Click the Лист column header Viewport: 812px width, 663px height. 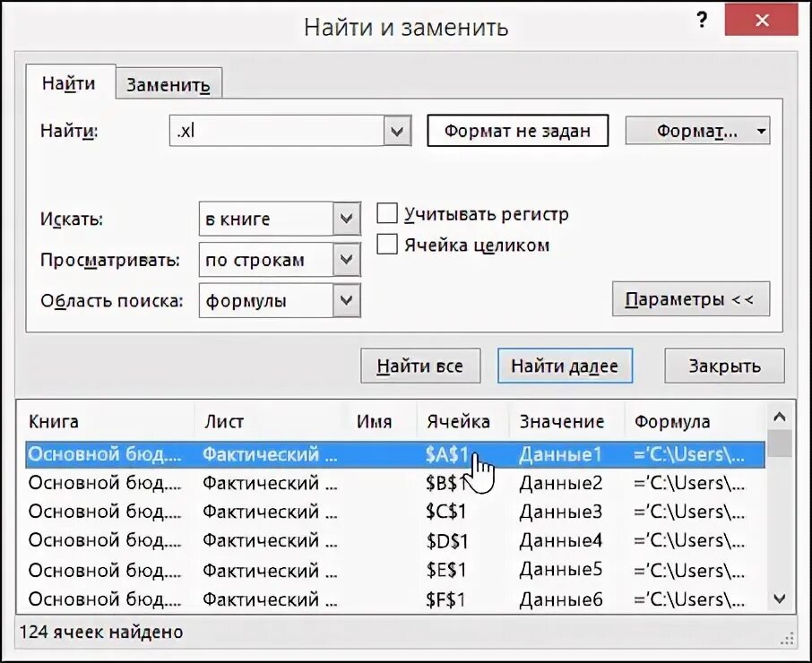273,421
